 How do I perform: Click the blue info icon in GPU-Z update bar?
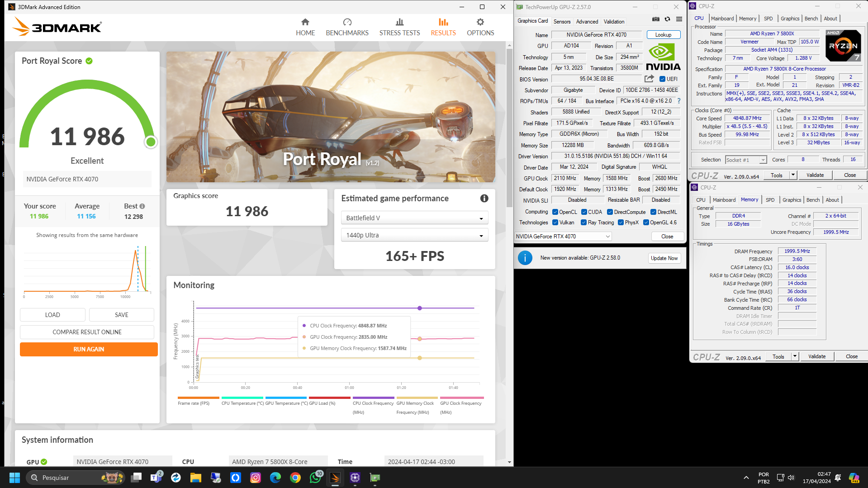click(525, 258)
